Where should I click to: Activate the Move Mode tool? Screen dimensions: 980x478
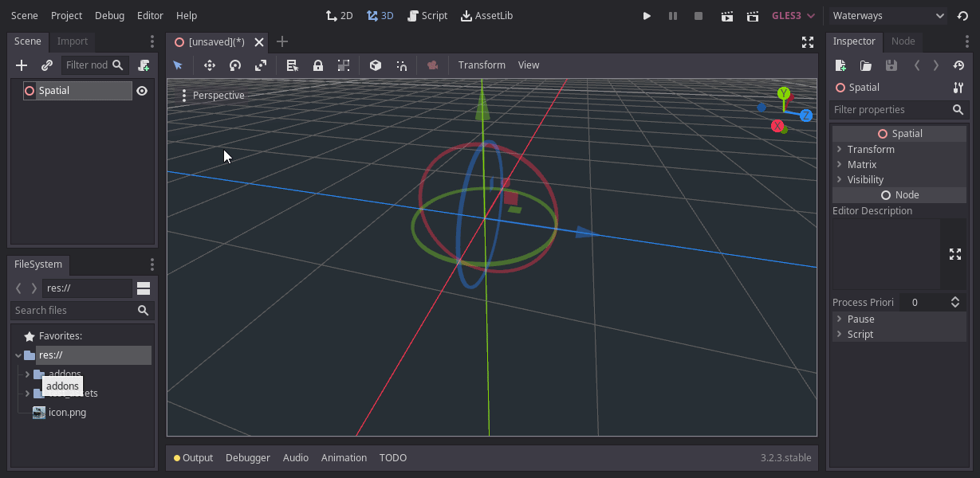pyautogui.click(x=210, y=65)
